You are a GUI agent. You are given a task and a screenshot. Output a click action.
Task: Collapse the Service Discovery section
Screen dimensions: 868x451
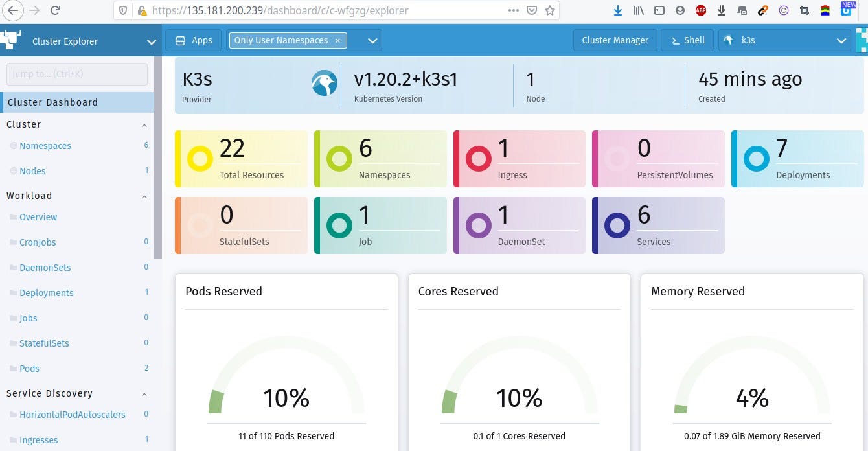[x=144, y=394]
